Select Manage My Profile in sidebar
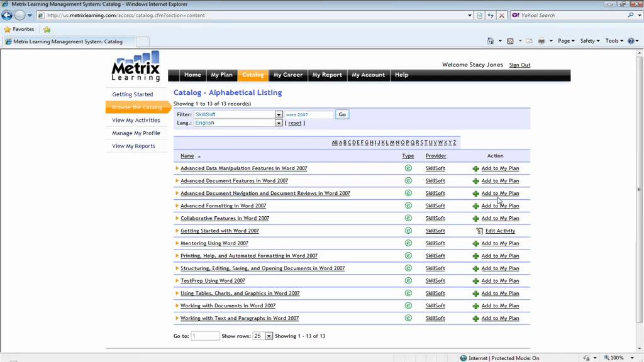The width and height of the screenshot is (644, 362). click(x=136, y=133)
